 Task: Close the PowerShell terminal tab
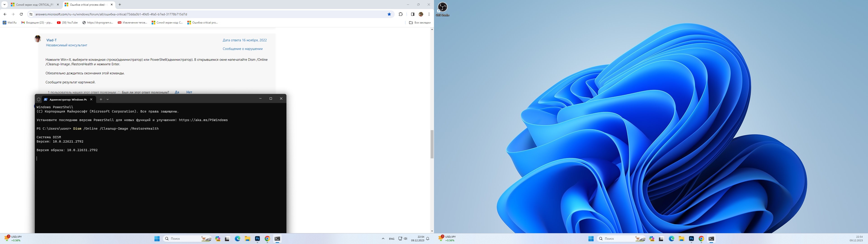click(x=91, y=99)
